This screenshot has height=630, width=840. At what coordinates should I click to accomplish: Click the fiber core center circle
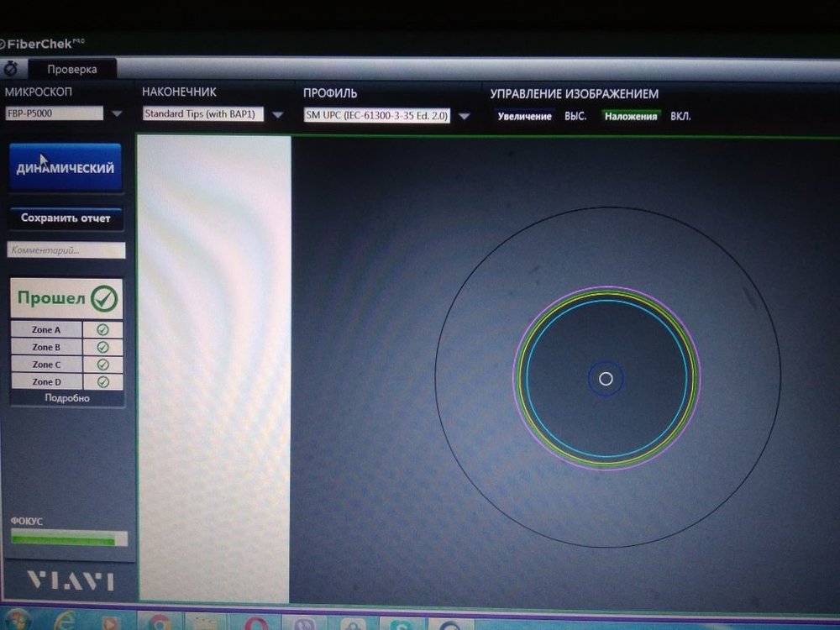pyautogui.click(x=606, y=379)
